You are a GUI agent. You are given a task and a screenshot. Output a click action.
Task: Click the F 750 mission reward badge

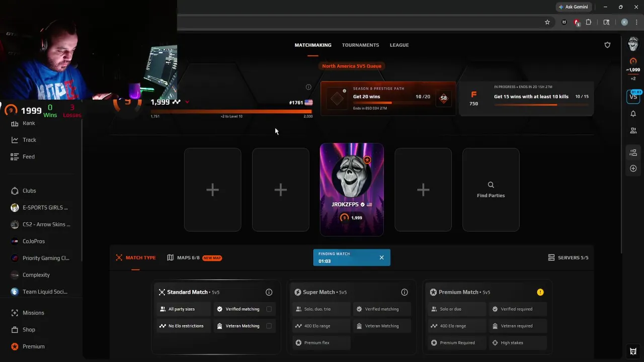[473, 99]
